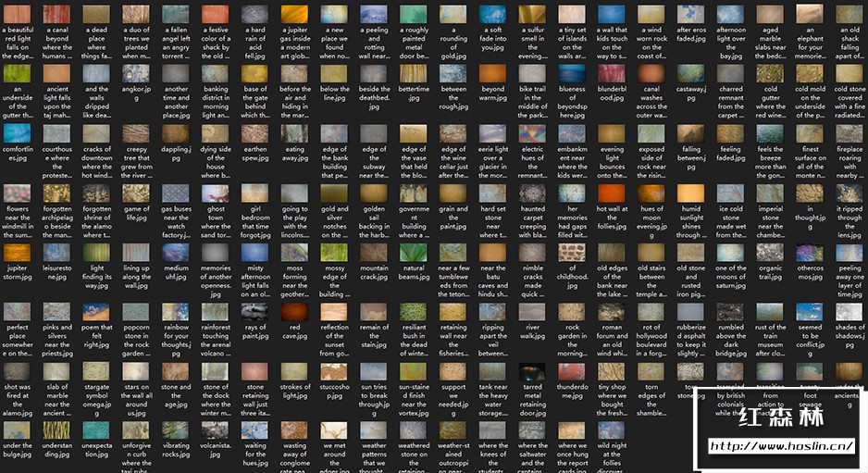Open the understanding.jpg thumbnail
The width and height of the screenshot is (868, 473).
[57, 430]
